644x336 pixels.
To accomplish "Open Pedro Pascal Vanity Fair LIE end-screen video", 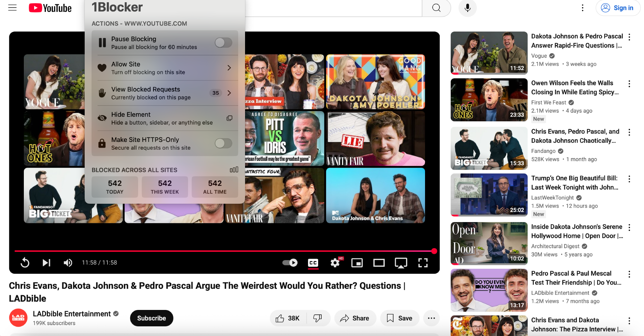I will coord(375,138).
